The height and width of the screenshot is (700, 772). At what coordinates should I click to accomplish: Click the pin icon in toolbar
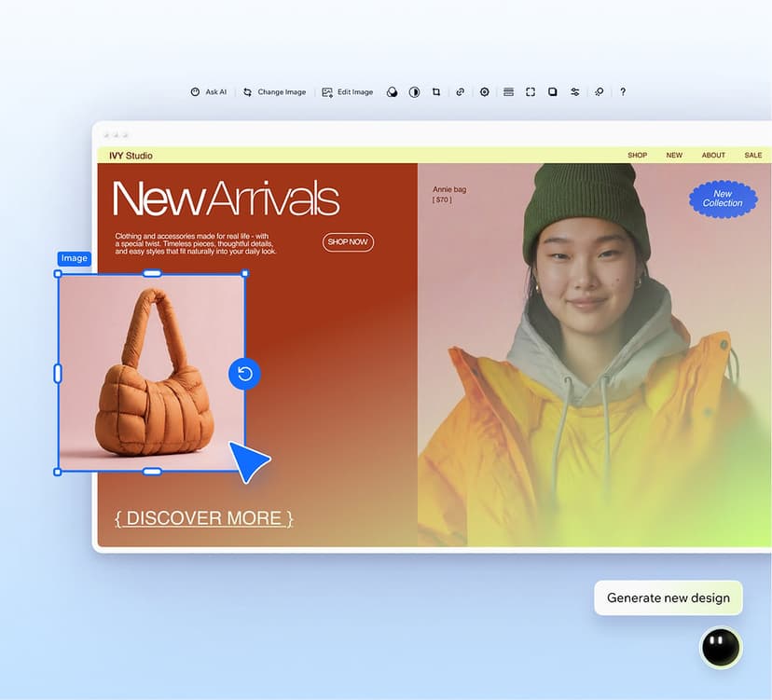(x=599, y=92)
